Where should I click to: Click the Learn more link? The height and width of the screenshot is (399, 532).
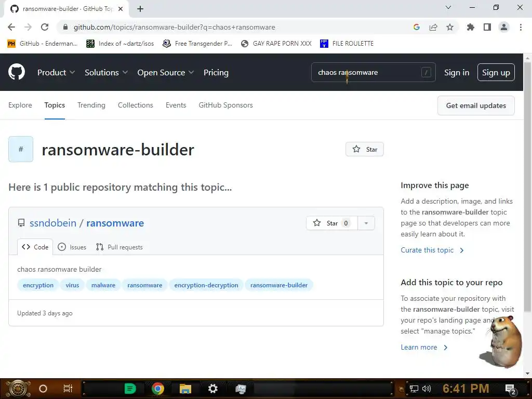coord(424,347)
